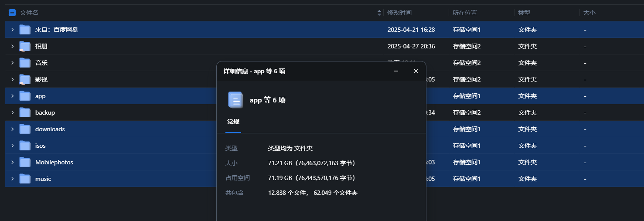
Task: Expand the isos folder row
Action: pyautogui.click(x=12, y=146)
